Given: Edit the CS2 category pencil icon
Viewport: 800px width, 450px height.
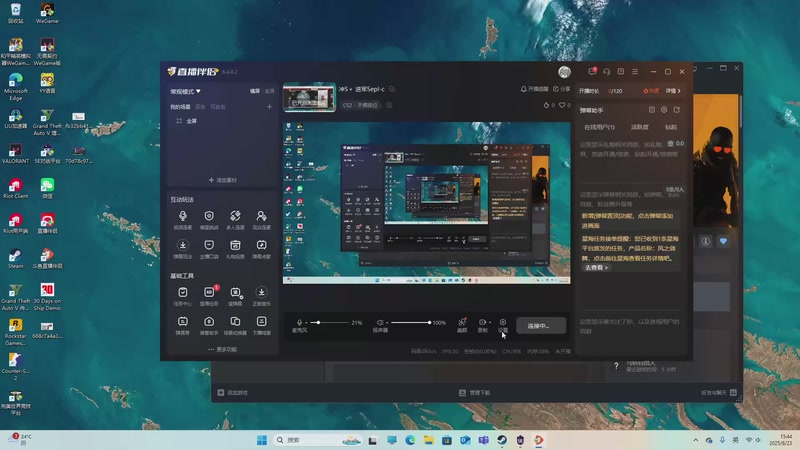Looking at the screenshot, I should [389, 105].
